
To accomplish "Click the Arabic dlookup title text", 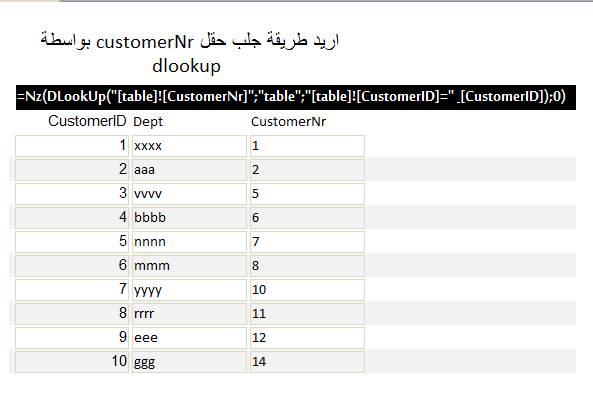I will tap(189, 53).
